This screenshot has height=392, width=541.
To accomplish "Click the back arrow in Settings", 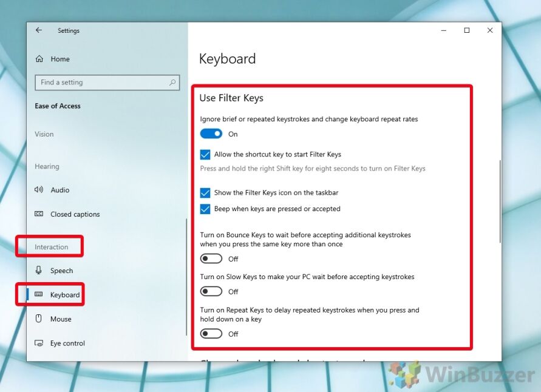I will click(39, 30).
